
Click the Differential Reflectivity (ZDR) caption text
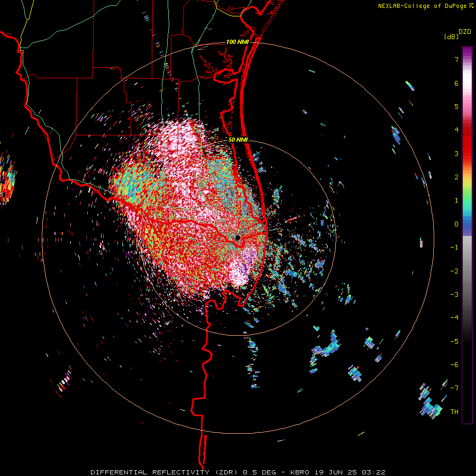pyautogui.click(x=165, y=472)
